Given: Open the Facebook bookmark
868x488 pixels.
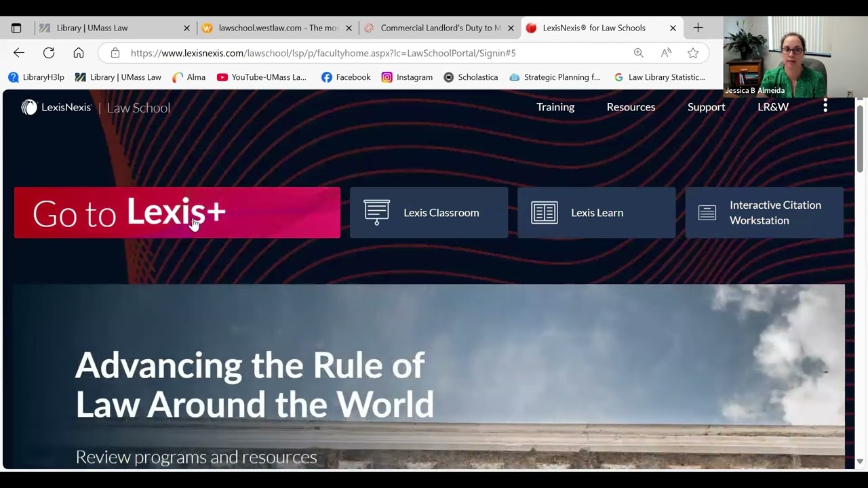Looking at the screenshot, I should click(x=346, y=77).
